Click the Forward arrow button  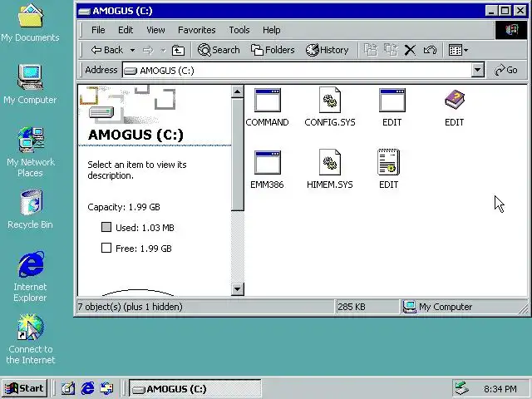click(x=148, y=50)
